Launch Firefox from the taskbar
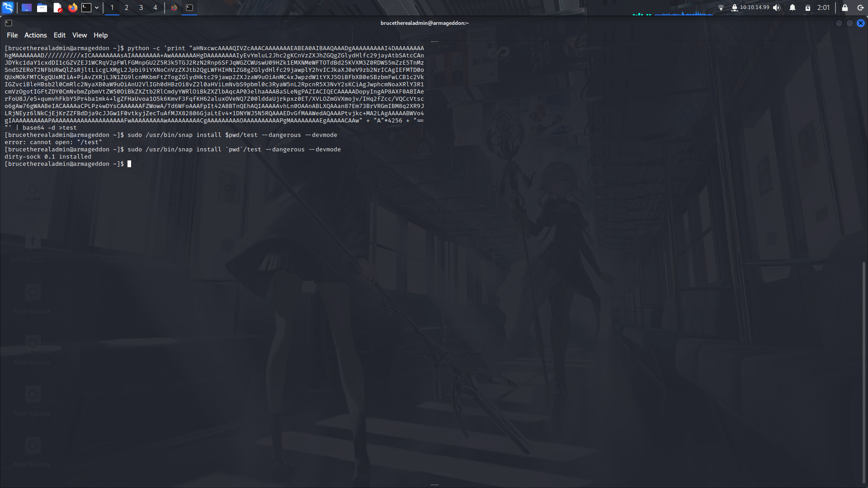The height and width of the screenshot is (488, 868). (x=73, y=8)
